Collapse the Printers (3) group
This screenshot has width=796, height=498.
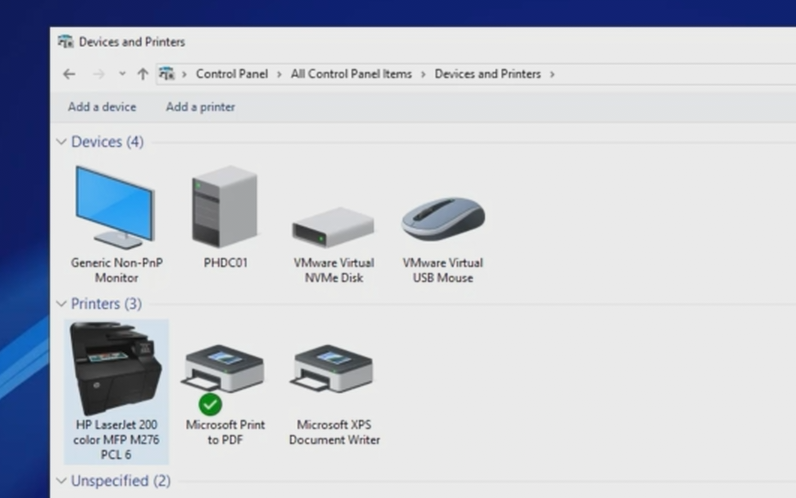click(62, 303)
